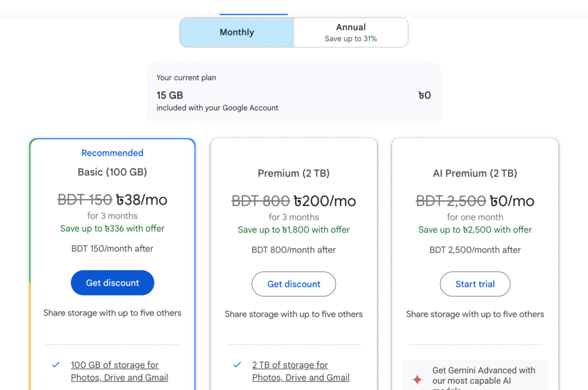Click the ৳38/mo price on Basic plan
Viewport: 588px width, 390px height.
pos(141,200)
